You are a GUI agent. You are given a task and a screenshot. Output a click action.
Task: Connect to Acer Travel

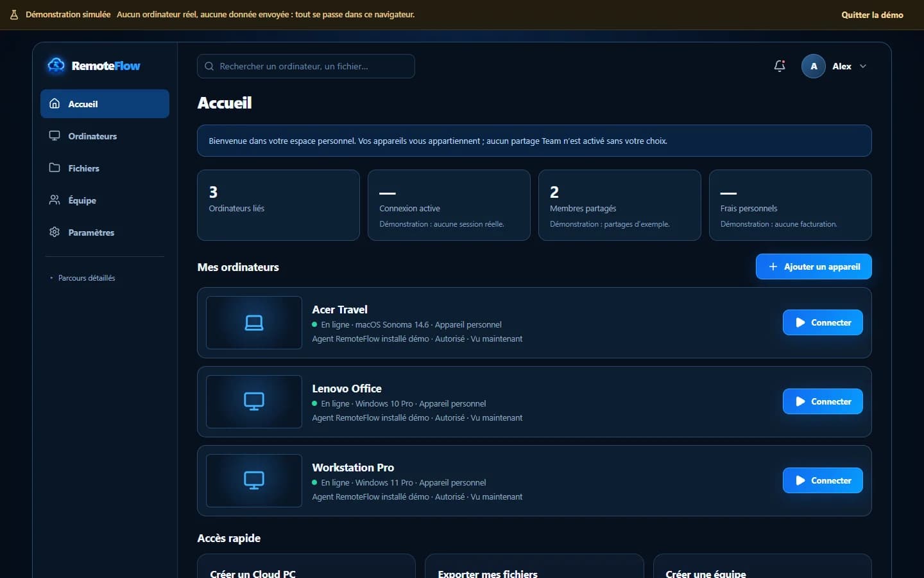pyautogui.click(x=823, y=322)
